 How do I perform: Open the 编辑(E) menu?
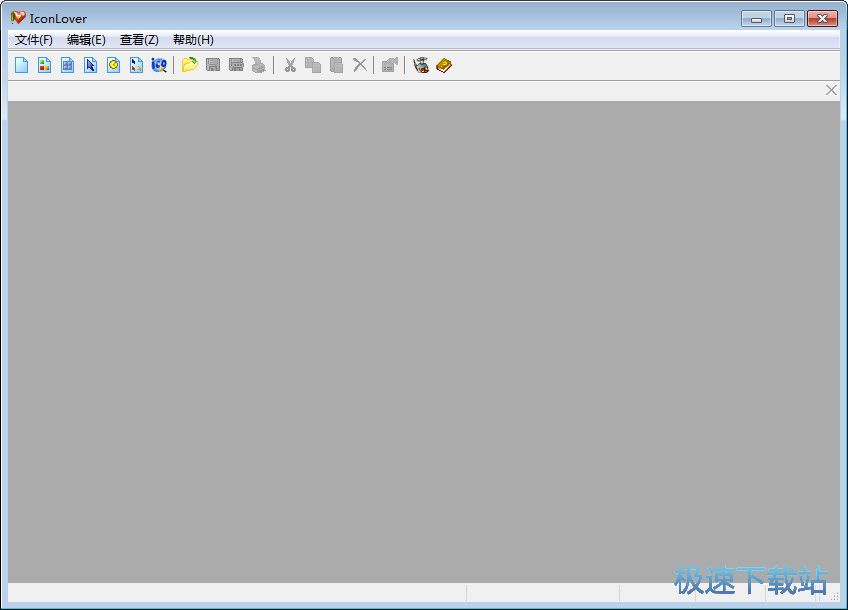tap(86, 40)
